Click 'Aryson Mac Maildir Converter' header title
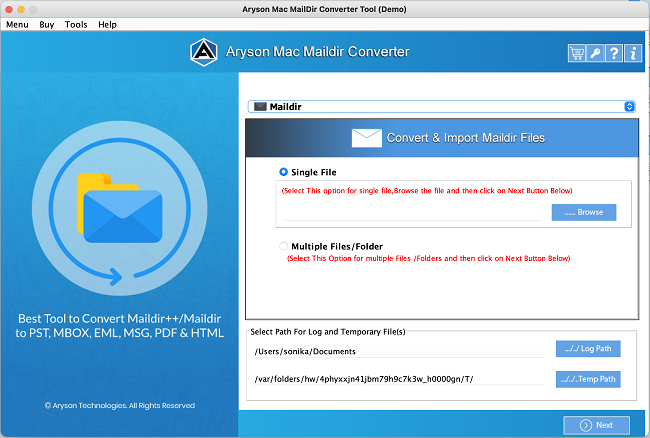This screenshot has height=438, width=650. 318,52
